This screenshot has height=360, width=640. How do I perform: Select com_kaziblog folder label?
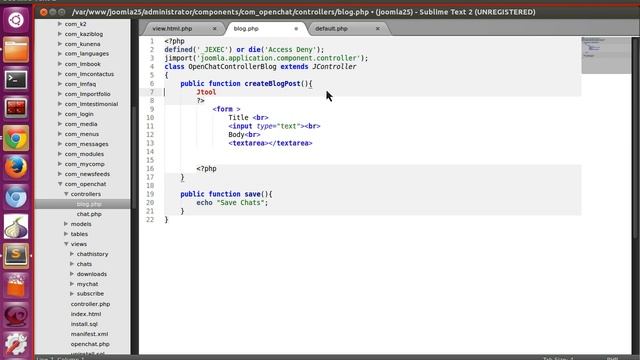[x=84, y=34]
